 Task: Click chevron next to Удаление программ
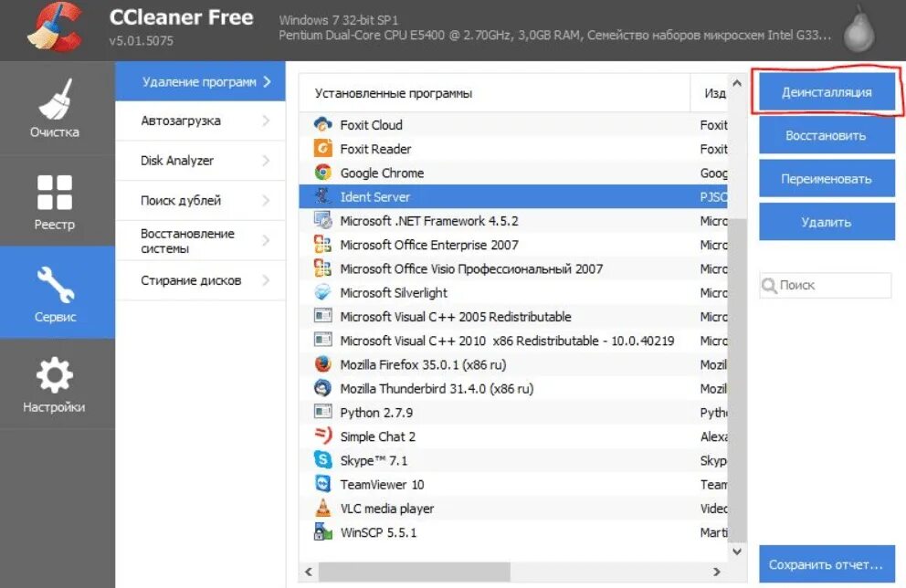267,81
